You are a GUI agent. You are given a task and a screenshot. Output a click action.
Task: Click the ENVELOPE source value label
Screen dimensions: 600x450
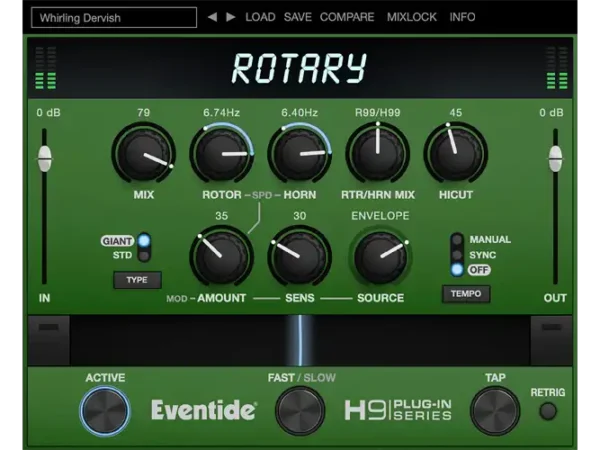[x=380, y=216]
